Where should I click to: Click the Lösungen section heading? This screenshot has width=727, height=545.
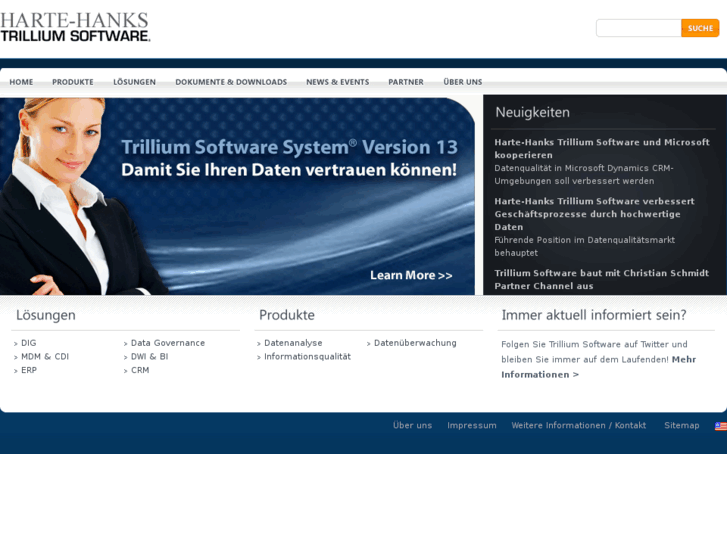pos(45,315)
